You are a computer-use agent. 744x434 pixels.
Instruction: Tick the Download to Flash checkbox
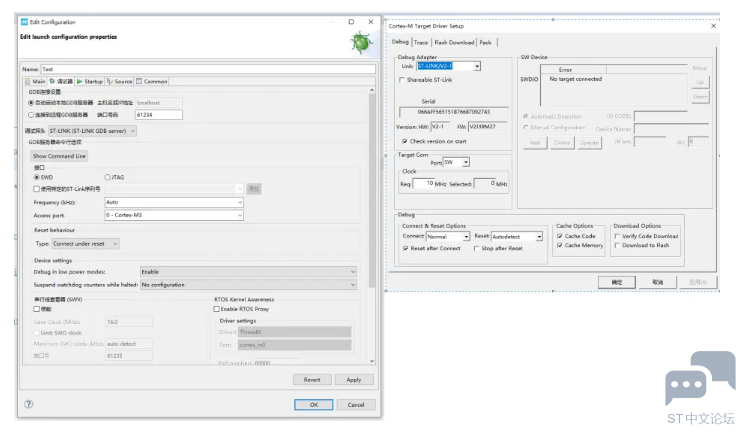617,245
